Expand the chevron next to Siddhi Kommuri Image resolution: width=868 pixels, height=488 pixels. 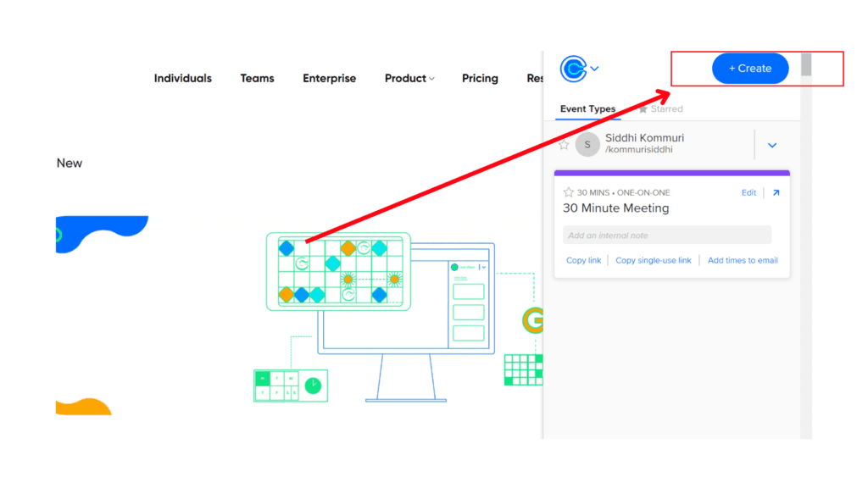click(772, 144)
